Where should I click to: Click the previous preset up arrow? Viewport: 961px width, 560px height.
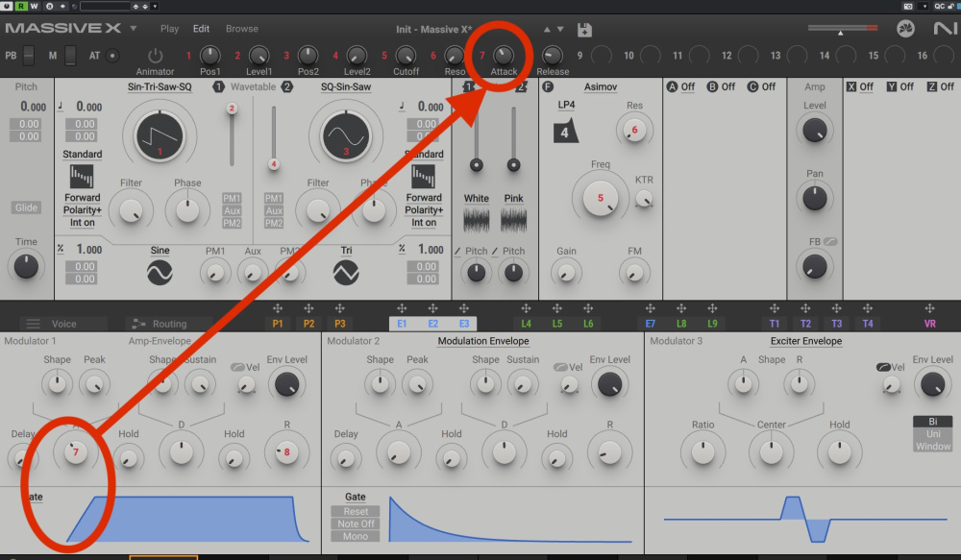click(547, 29)
